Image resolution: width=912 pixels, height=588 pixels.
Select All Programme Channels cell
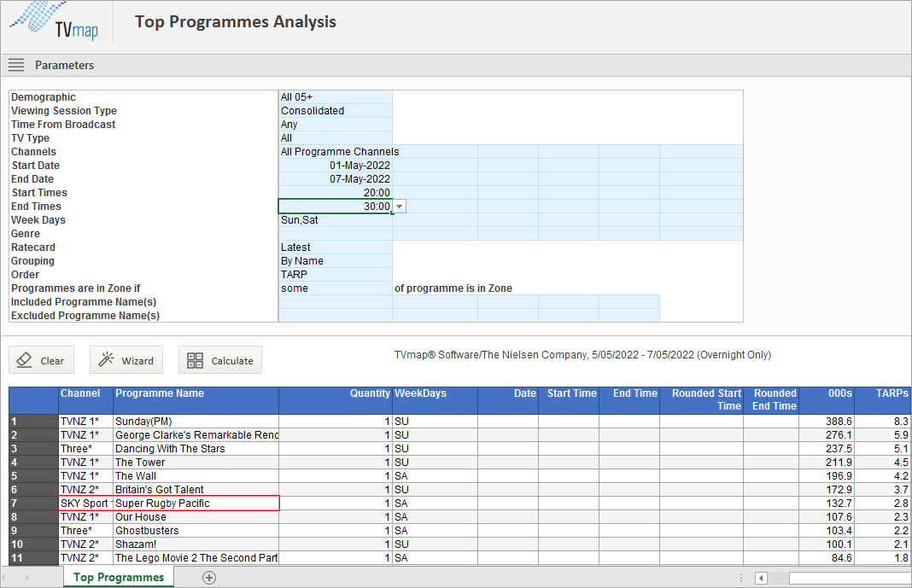(336, 152)
